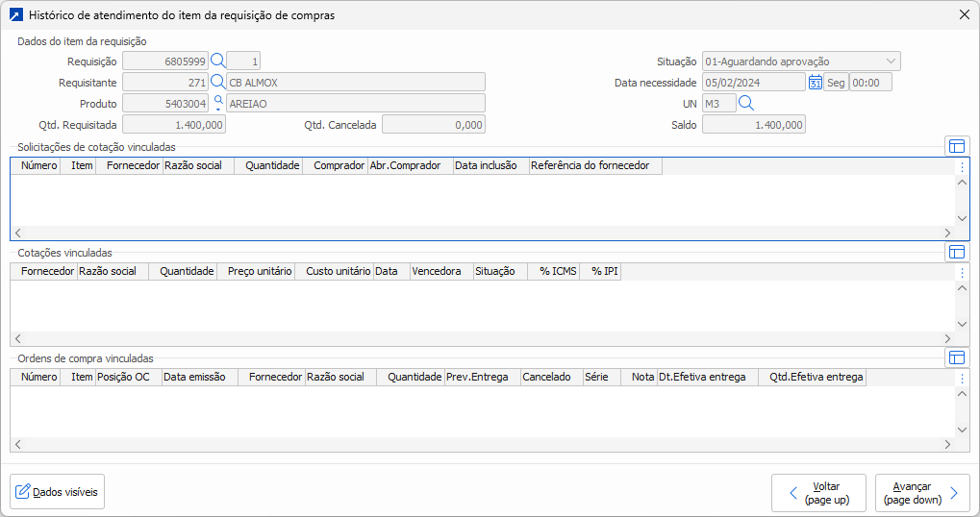Viewport: 980px width, 517px height.
Task: Open options menu of Cotações vinculadas grid
Action: [962, 273]
